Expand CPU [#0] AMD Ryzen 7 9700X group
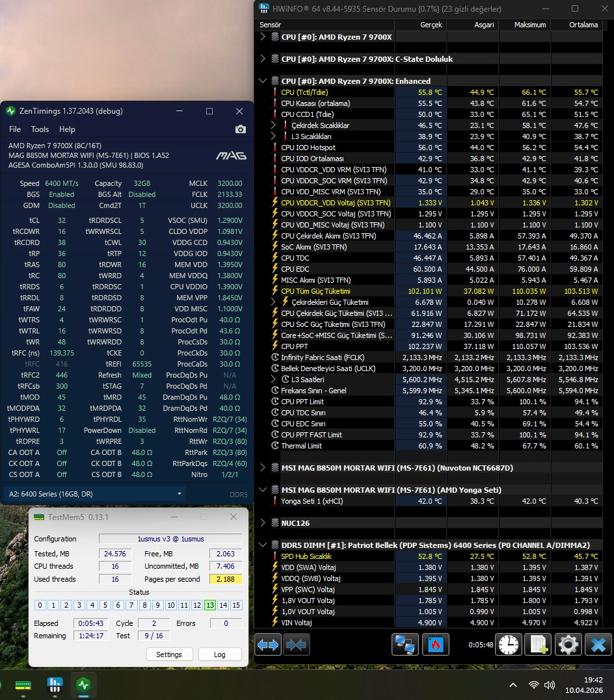Image resolution: width=614 pixels, height=700 pixels. (x=263, y=37)
